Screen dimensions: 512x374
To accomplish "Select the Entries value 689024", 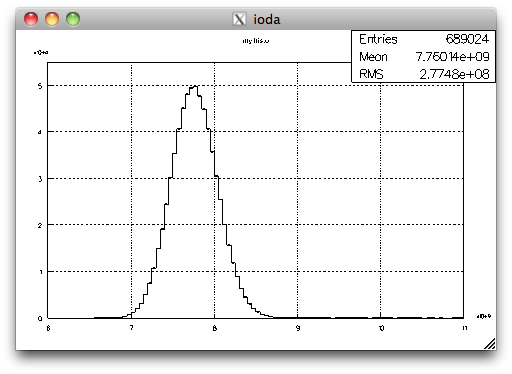I will [x=467, y=39].
